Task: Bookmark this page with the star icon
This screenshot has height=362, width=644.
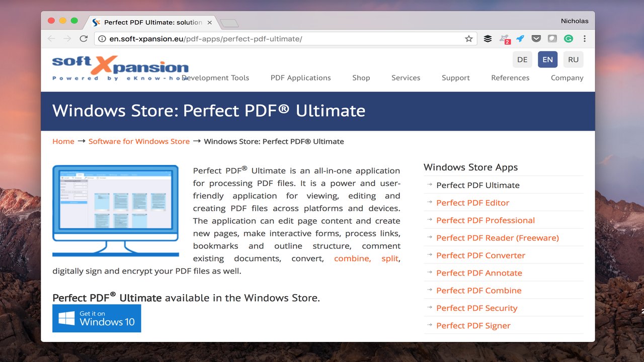Action: (x=468, y=39)
